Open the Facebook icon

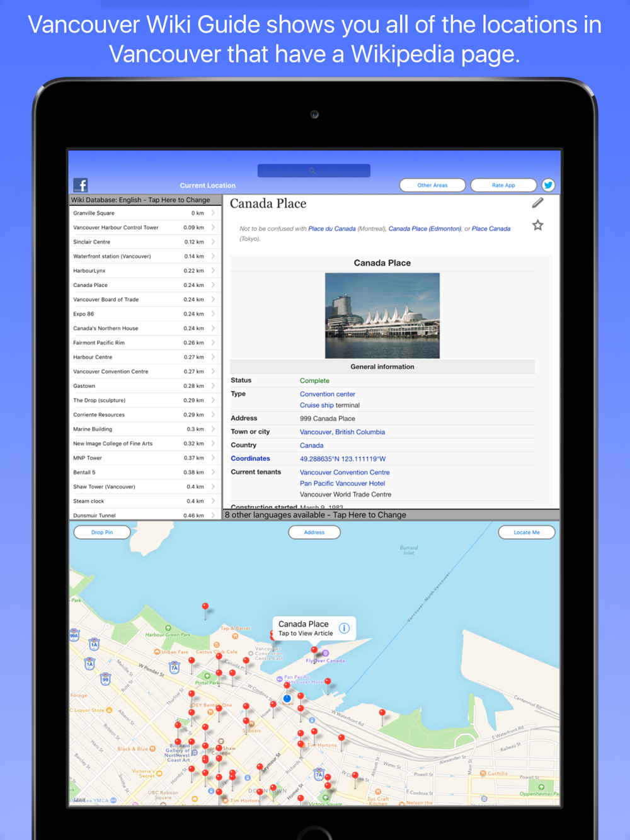click(81, 184)
